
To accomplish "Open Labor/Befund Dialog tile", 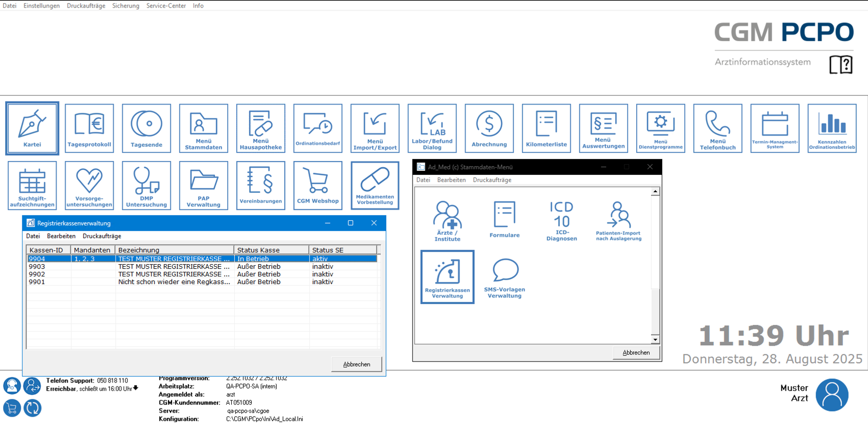I will (x=432, y=128).
